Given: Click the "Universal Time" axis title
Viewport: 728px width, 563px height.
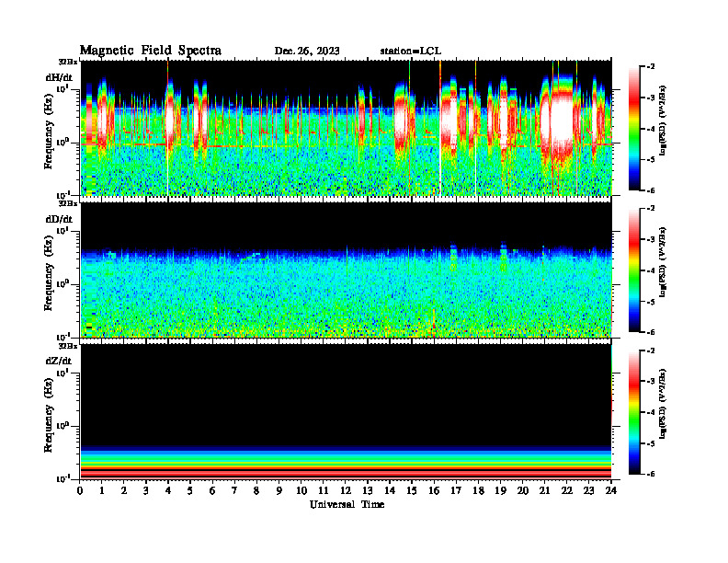Looking at the screenshot, I should pos(347,504).
